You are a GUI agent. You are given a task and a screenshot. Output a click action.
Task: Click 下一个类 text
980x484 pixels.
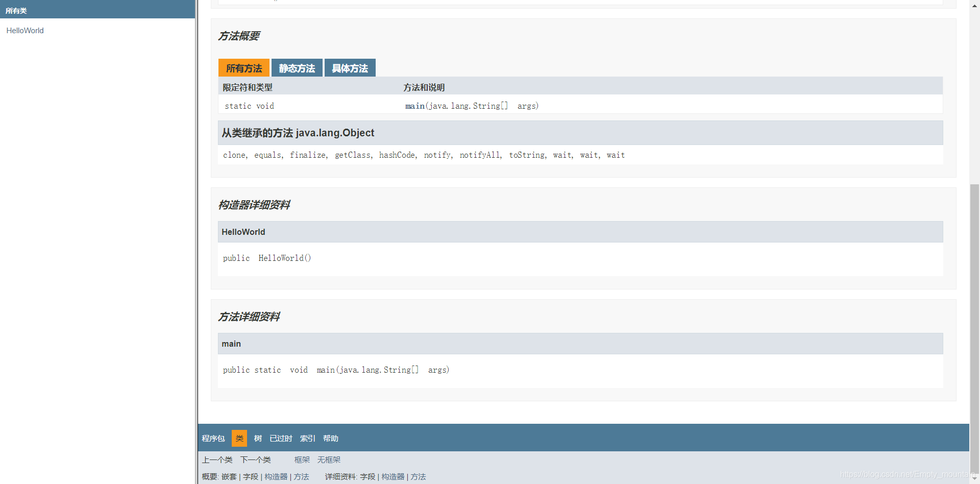coord(256,460)
